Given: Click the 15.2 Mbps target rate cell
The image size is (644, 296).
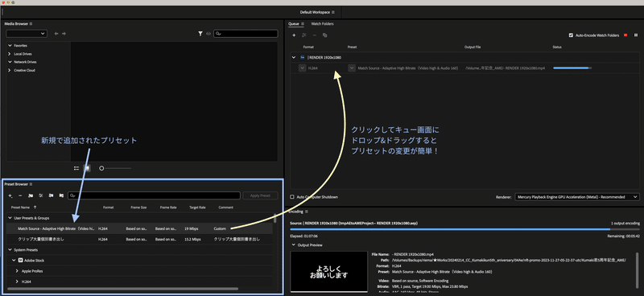Looking at the screenshot, I should 192,240.
